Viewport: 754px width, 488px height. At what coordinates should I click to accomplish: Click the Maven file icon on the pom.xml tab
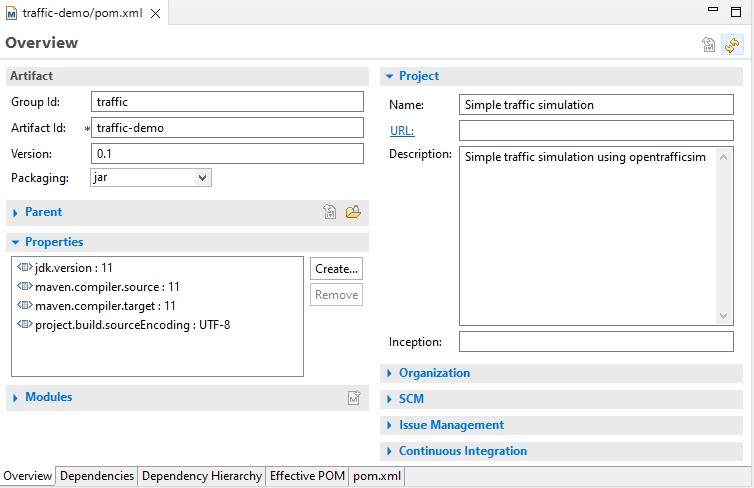tap(11, 13)
